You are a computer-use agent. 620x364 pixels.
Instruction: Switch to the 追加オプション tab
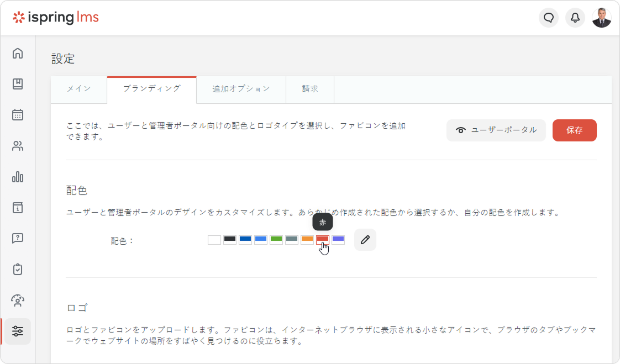(241, 89)
